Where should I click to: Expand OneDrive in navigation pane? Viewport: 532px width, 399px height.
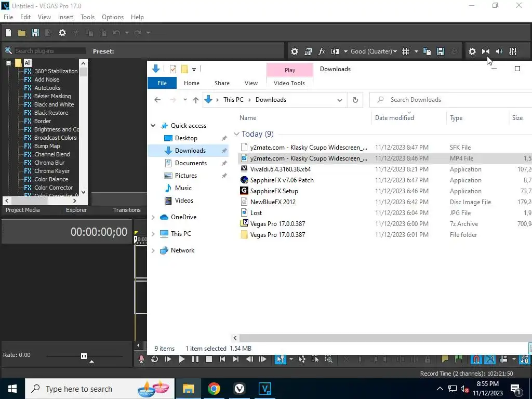coord(153,217)
